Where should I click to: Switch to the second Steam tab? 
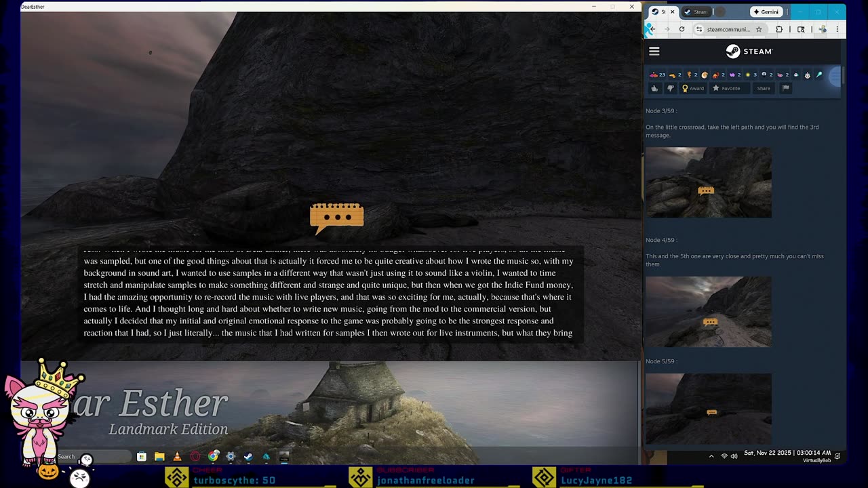click(696, 12)
